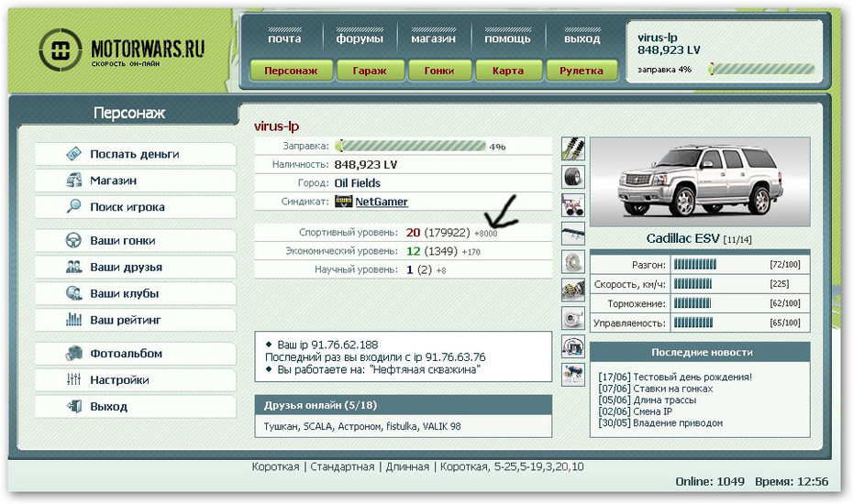Switch to the Гонки tab
The height and width of the screenshot is (504, 853).
pyautogui.click(x=439, y=71)
